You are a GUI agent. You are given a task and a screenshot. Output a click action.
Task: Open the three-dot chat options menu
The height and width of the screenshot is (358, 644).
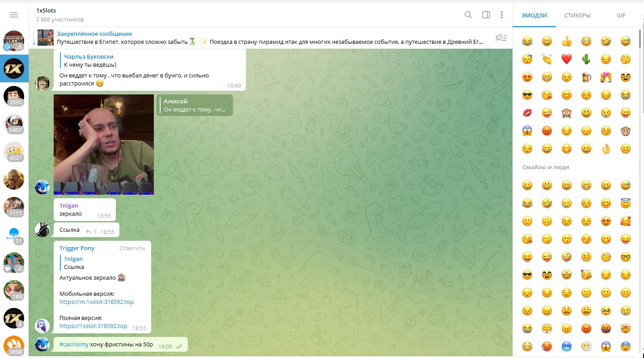pos(502,15)
